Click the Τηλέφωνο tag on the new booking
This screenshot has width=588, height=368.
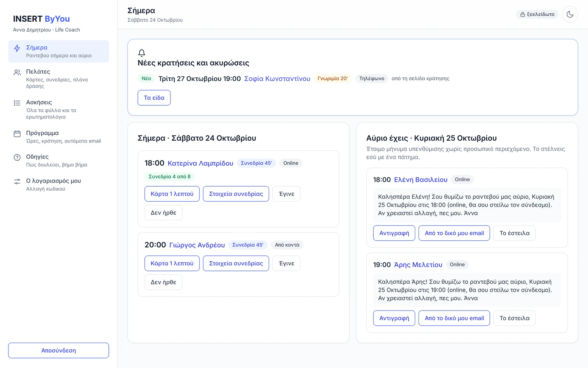tap(372, 78)
